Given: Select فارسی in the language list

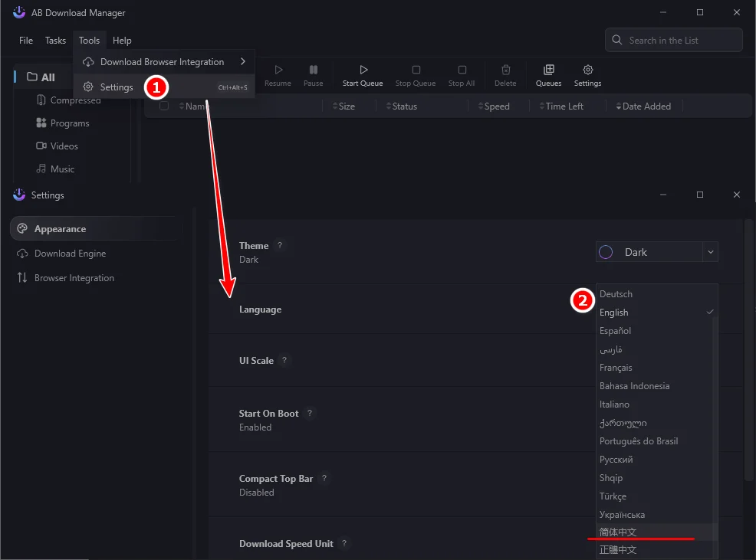Looking at the screenshot, I should pyautogui.click(x=656, y=349).
